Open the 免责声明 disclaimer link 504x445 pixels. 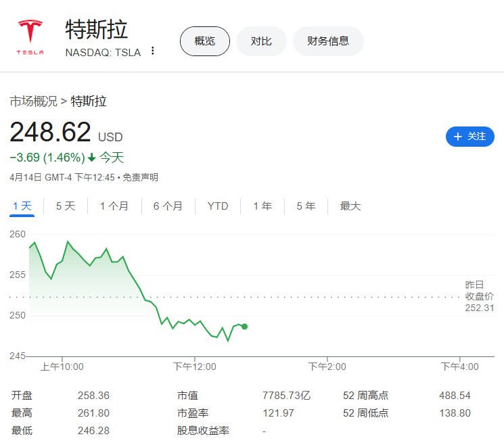[x=141, y=177]
